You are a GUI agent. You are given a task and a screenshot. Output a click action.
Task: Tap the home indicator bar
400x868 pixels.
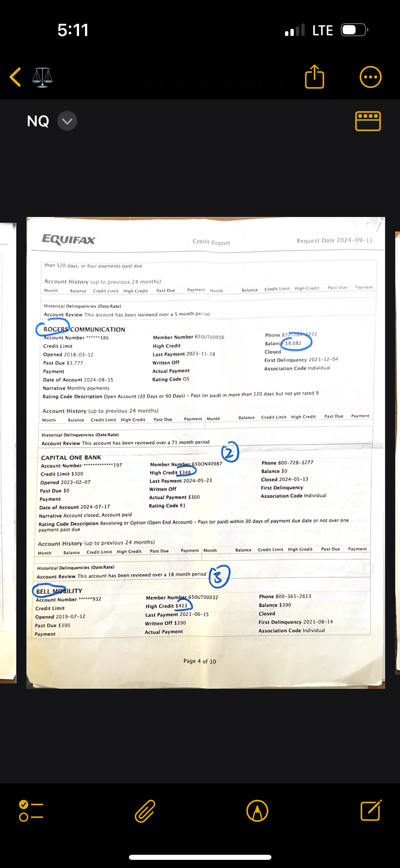tap(200, 857)
